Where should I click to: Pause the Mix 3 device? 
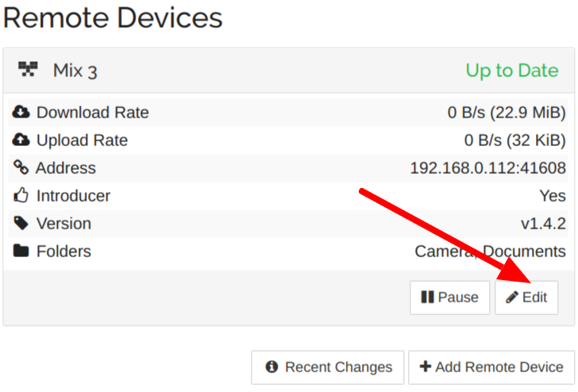pos(449,298)
